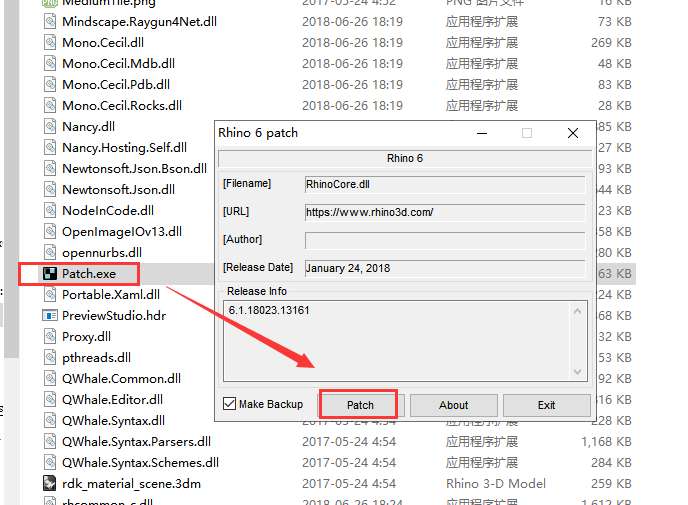Click the pthreads.dll file icon
The image size is (688, 505).
pos(49,357)
